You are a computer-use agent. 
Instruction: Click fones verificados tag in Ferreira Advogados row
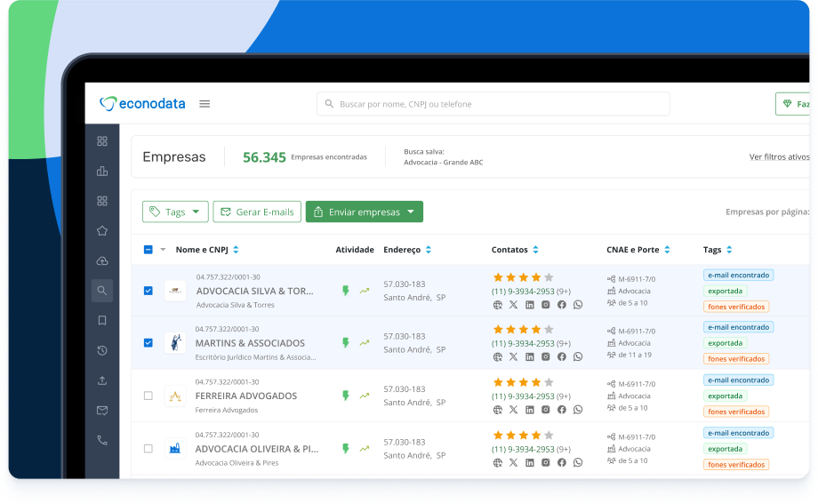(x=736, y=412)
